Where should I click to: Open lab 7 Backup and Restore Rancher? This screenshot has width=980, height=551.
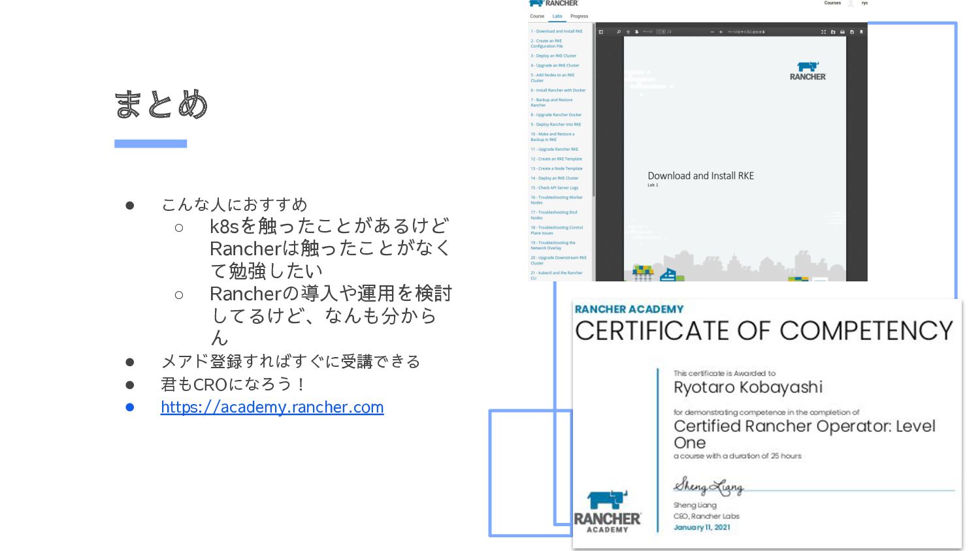click(x=551, y=102)
